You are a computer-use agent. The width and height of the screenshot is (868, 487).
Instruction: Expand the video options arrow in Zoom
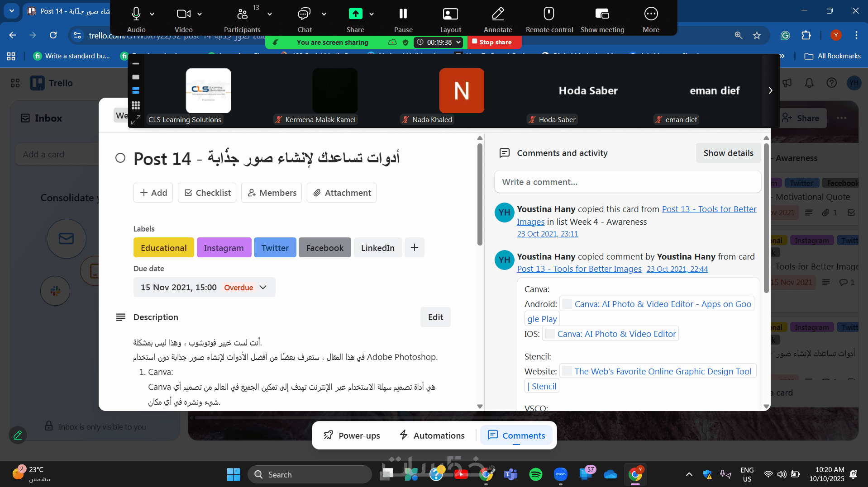pyautogui.click(x=200, y=14)
